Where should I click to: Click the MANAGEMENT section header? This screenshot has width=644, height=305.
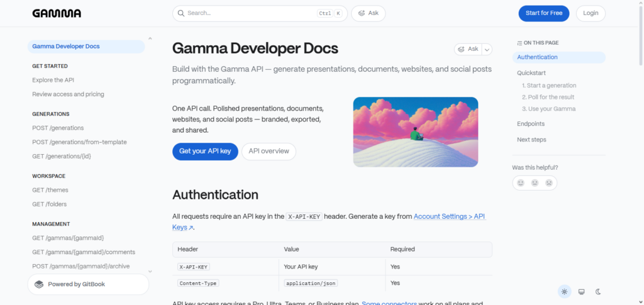(51, 224)
